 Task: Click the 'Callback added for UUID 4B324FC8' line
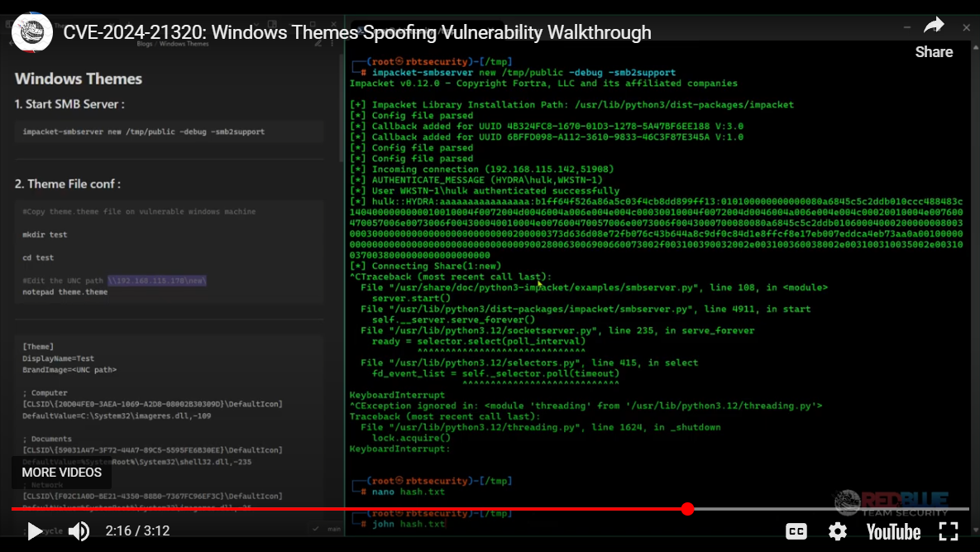click(x=547, y=127)
